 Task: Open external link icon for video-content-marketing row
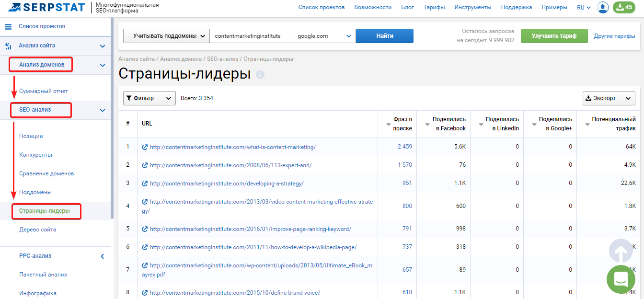[x=145, y=202]
